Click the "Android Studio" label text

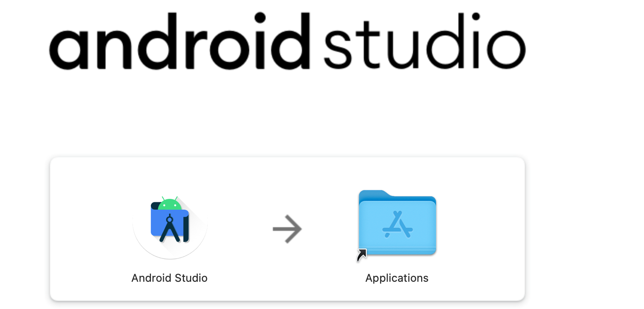pyautogui.click(x=169, y=278)
